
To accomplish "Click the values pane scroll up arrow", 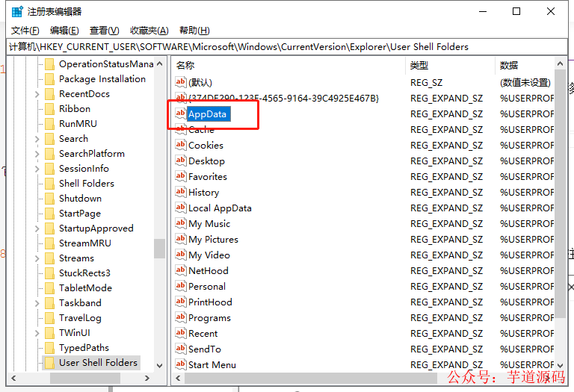I will click(x=560, y=63).
